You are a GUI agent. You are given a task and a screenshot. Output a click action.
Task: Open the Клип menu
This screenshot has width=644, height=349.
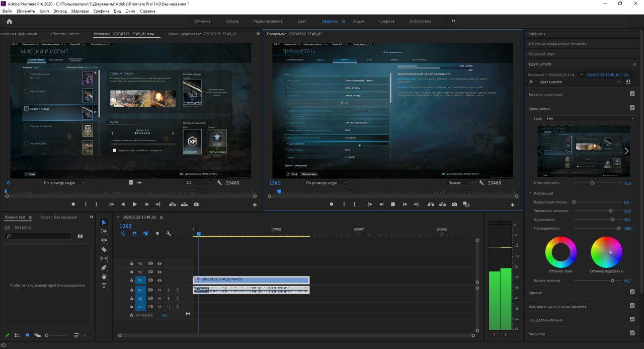tap(44, 11)
